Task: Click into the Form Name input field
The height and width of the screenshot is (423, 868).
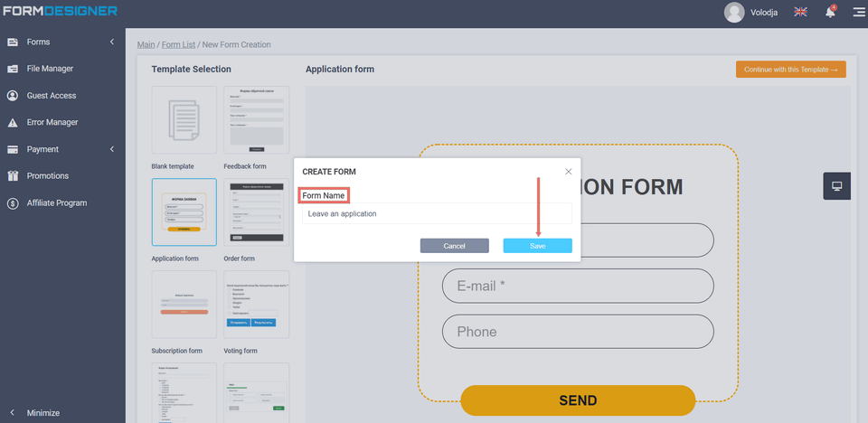Action: tap(437, 213)
